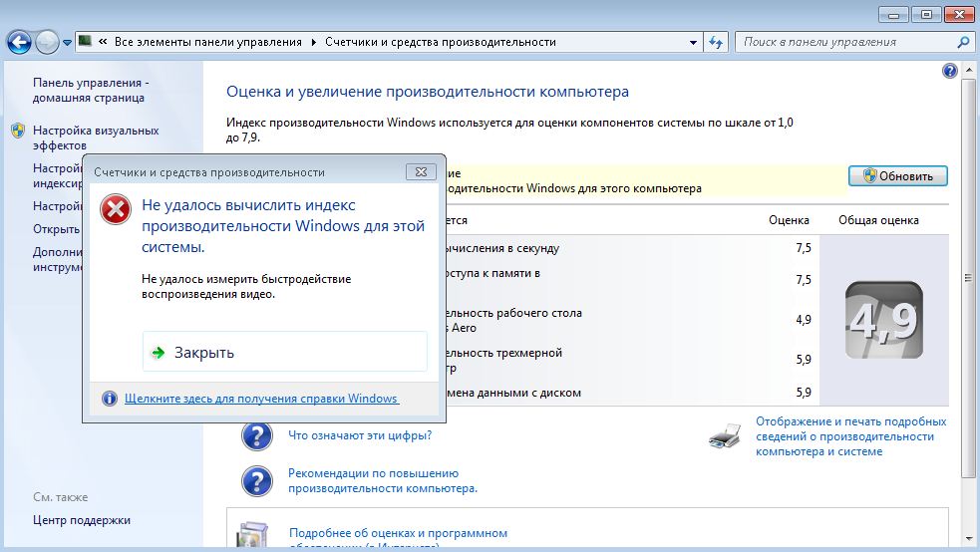980x552 pixels.
Task: Click the 'Общая оценка' column header
Action: [x=878, y=220]
